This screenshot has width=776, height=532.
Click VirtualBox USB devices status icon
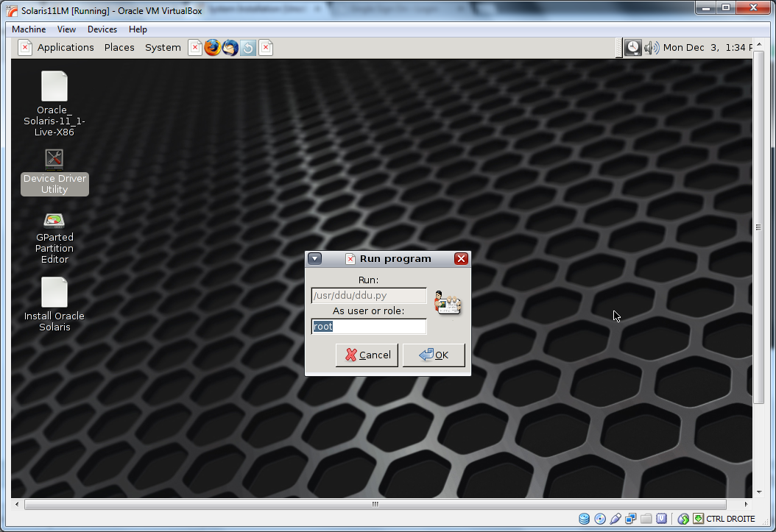(615, 519)
